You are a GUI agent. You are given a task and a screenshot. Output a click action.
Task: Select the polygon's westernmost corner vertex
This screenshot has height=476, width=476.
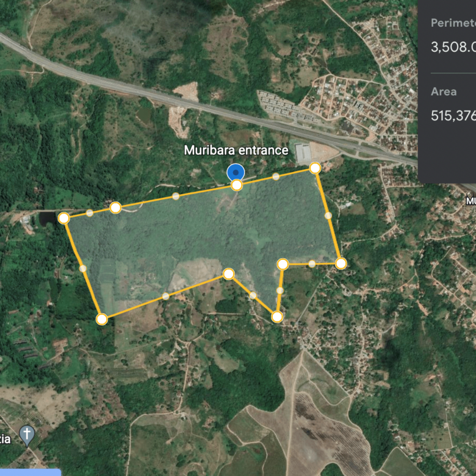[x=63, y=218]
